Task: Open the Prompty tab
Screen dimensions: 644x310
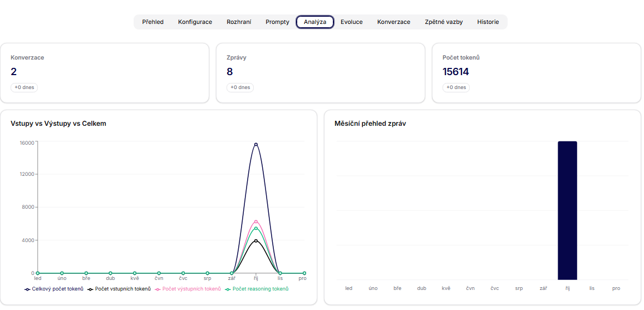Action: click(x=277, y=22)
